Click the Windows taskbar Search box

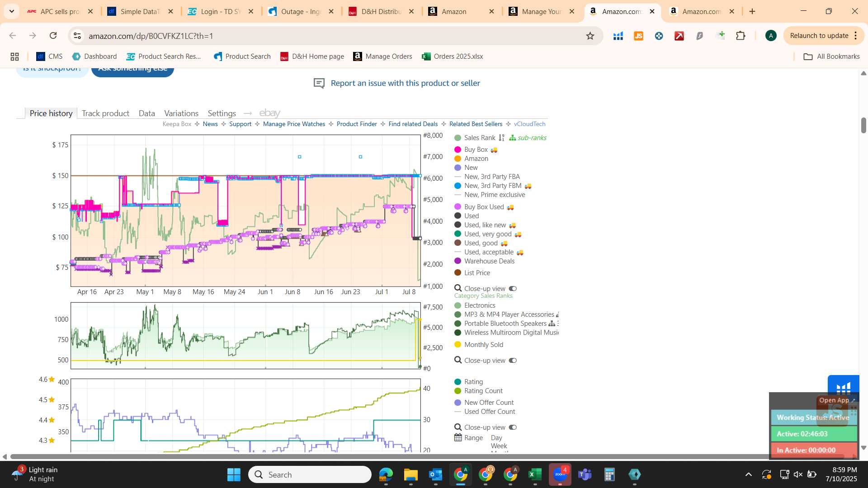pos(310,474)
